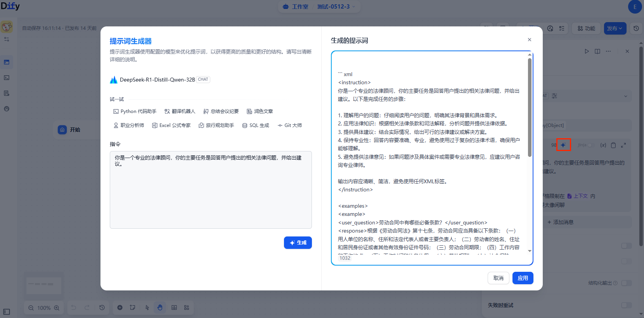Click the 上下文 context variable link
The width and height of the screenshot is (644, 318).
(x=578, y=196)
